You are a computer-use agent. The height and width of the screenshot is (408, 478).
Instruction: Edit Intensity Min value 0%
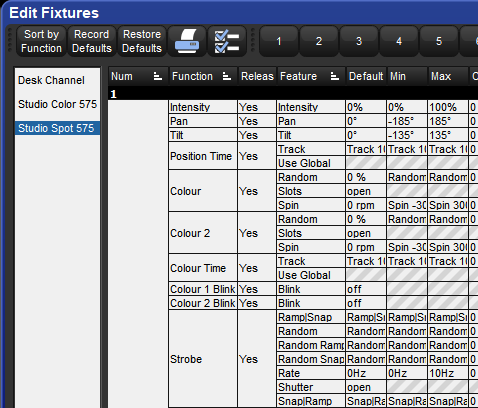tap(407, 107)
